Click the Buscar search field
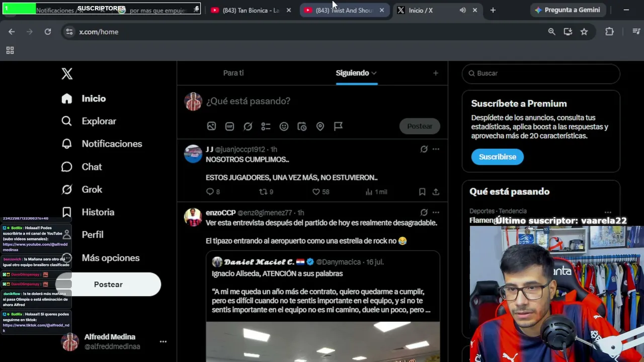The image size is (644, 362). coord(541,73)
